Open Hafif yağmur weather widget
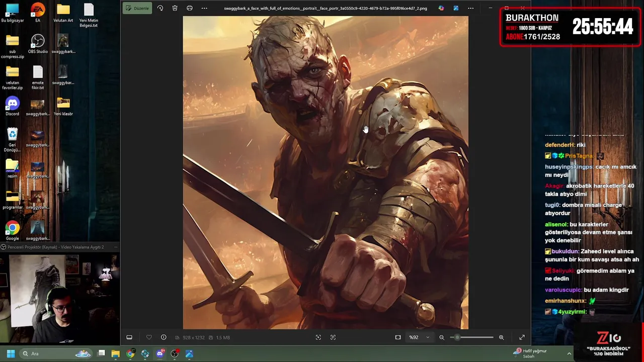 click(x=530, y=353)
